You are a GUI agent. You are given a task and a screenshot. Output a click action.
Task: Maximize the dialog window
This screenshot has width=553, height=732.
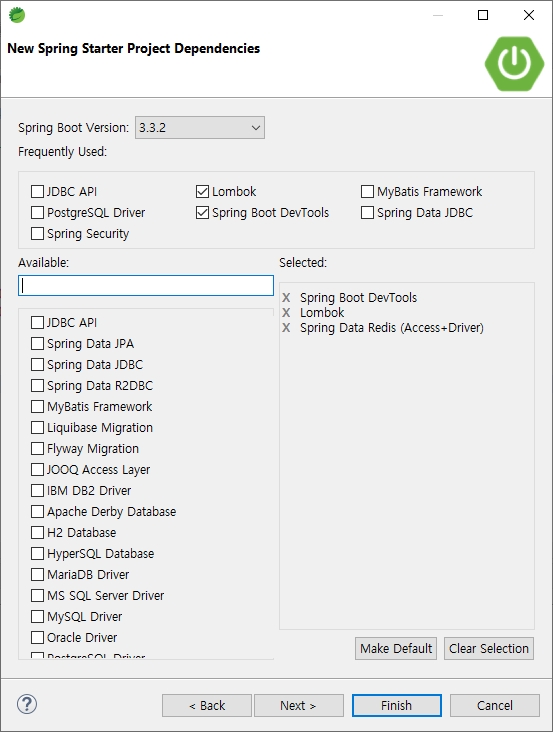(483, 15)
